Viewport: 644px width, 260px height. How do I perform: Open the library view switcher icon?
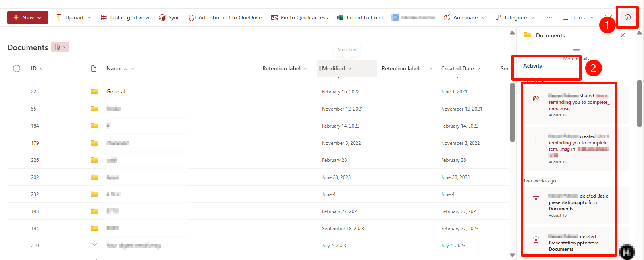point(60,47)
